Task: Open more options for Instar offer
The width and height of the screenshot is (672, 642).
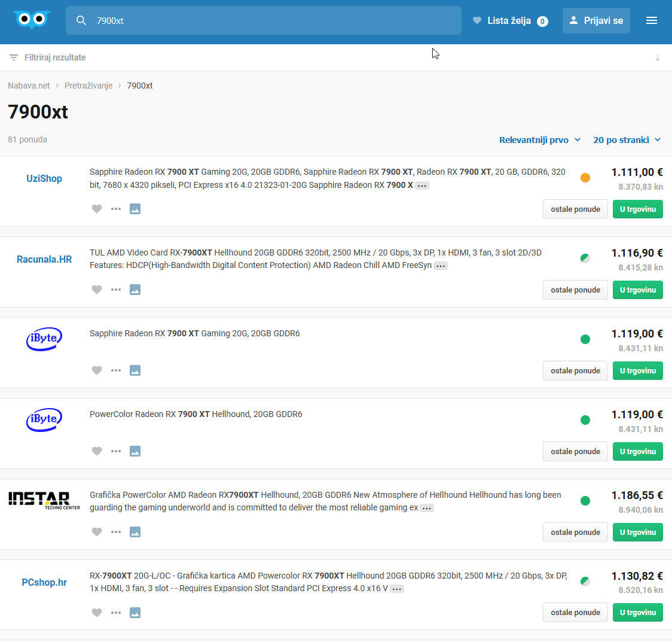Action: [x=116, y=532]
